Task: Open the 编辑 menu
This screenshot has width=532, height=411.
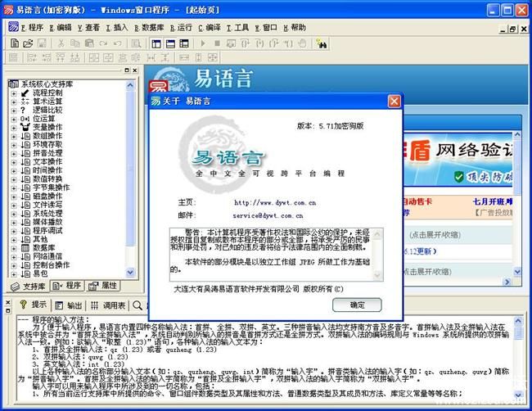Action: (61, 28)
